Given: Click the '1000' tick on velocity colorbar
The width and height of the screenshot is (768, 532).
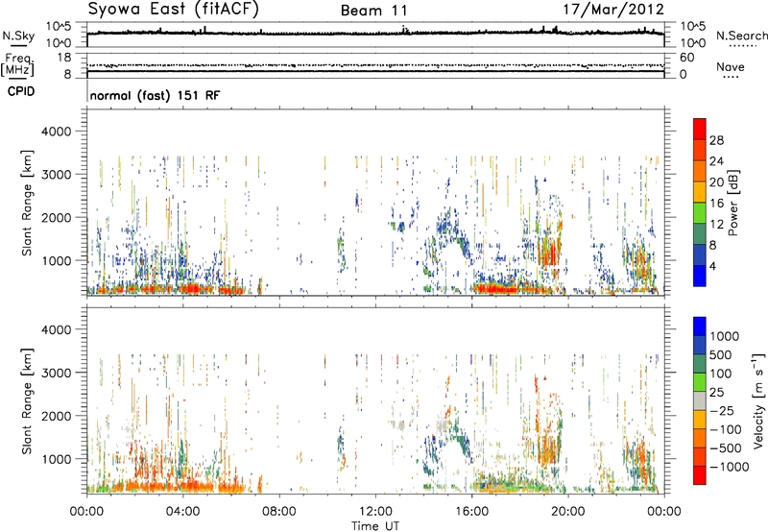Looking at the screenshot, I should click(725, 336).
